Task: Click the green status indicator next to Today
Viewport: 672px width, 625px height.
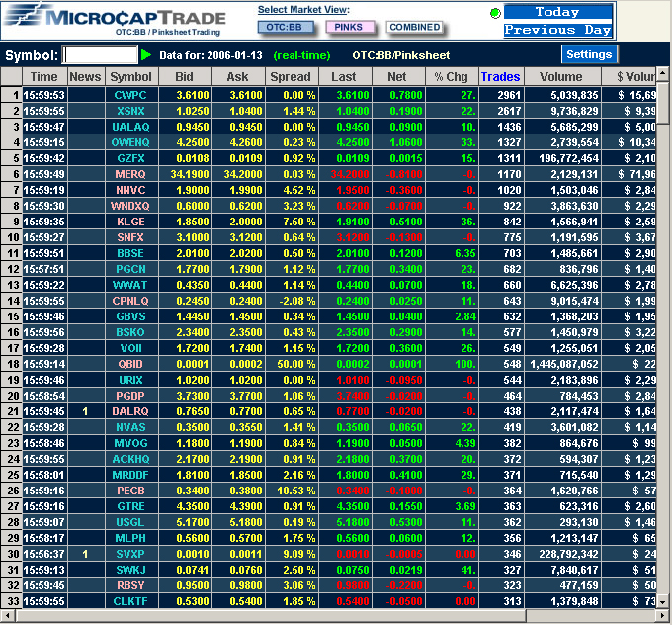Action: (x=495, y=13)
